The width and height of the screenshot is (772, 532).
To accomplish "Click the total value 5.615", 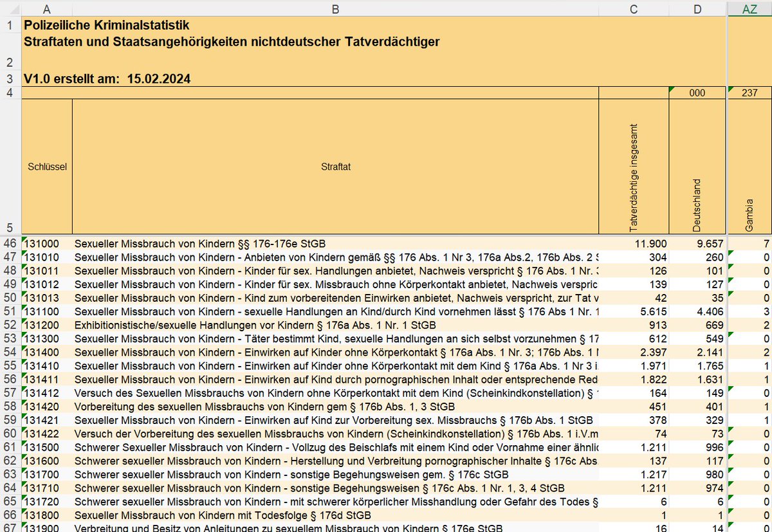I will [634, 311].
